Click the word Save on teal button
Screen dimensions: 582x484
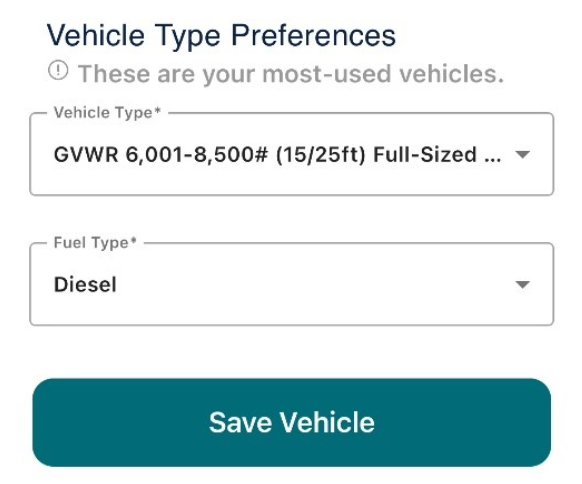[x=241, y=422]
